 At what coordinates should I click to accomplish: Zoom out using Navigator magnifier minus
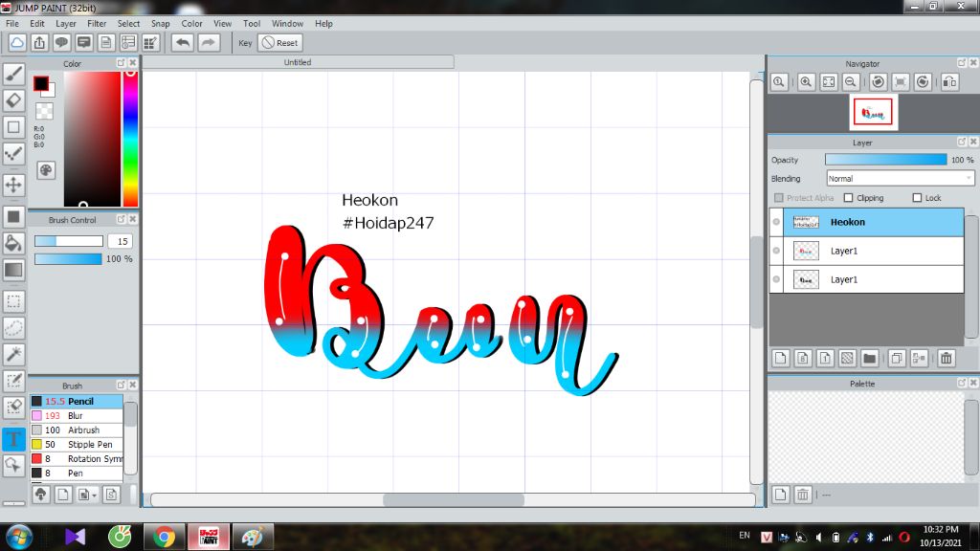[x=851, y=82]
